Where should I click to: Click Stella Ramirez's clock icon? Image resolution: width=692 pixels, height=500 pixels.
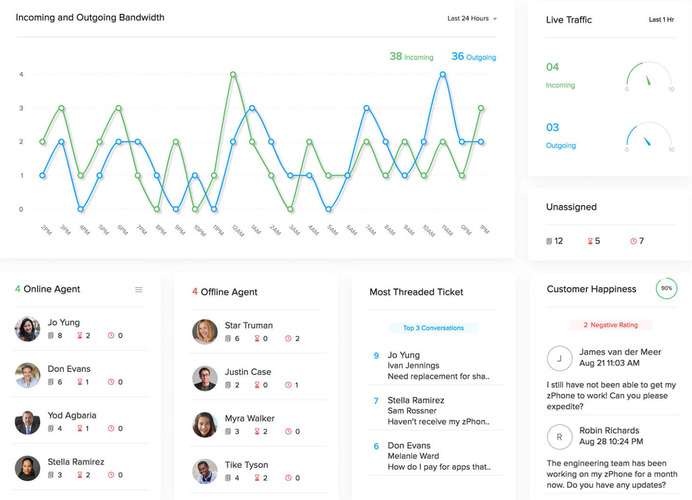pyautogui.click(x=111, y=475)
